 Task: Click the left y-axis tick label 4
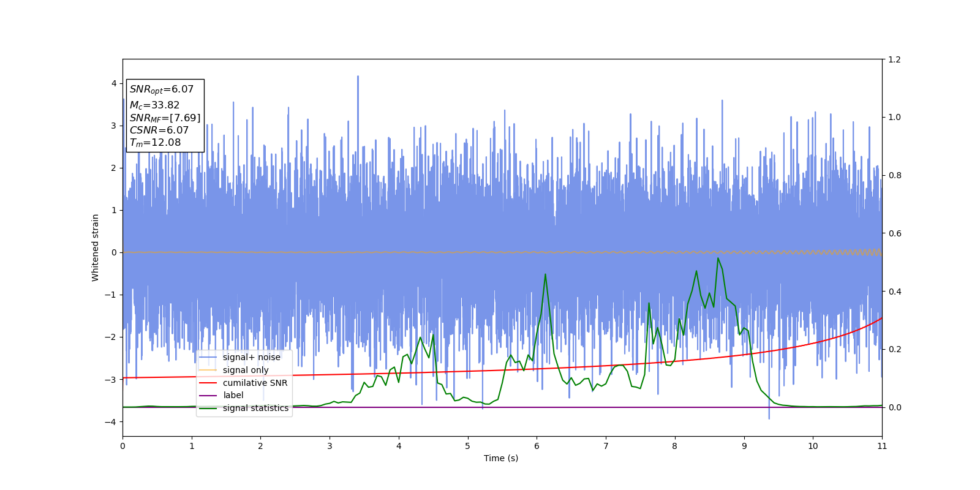(114, 83)
